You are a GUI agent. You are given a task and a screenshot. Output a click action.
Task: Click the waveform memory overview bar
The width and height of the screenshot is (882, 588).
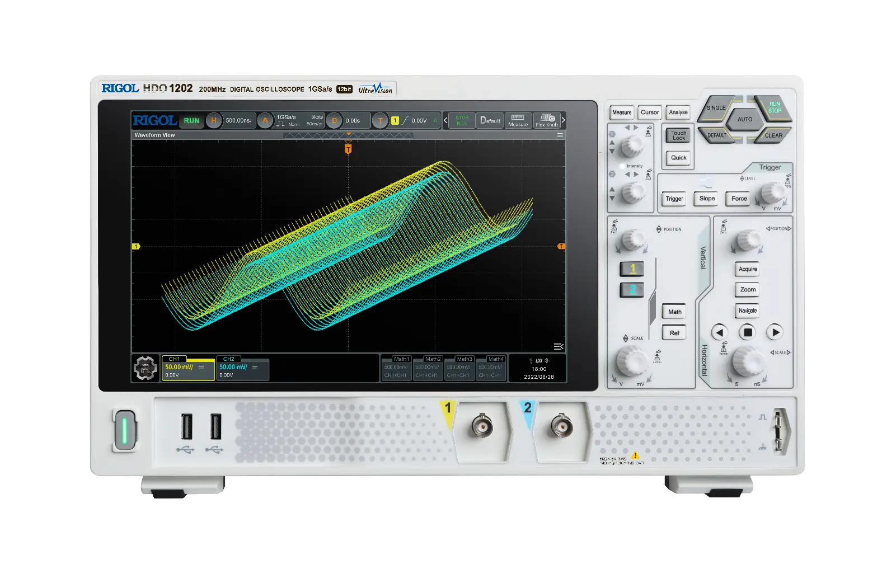click(348, 135)
